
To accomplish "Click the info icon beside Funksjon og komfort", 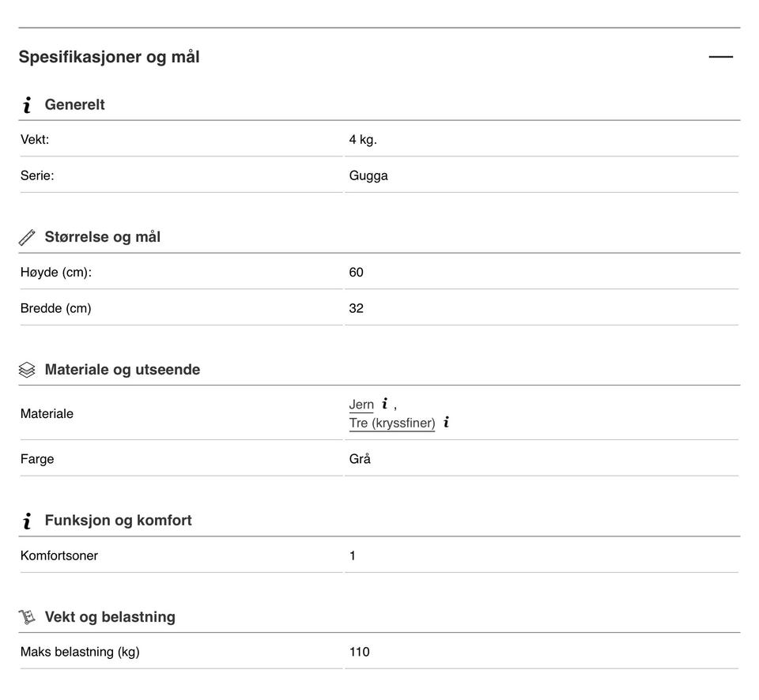I will (27, 521).
